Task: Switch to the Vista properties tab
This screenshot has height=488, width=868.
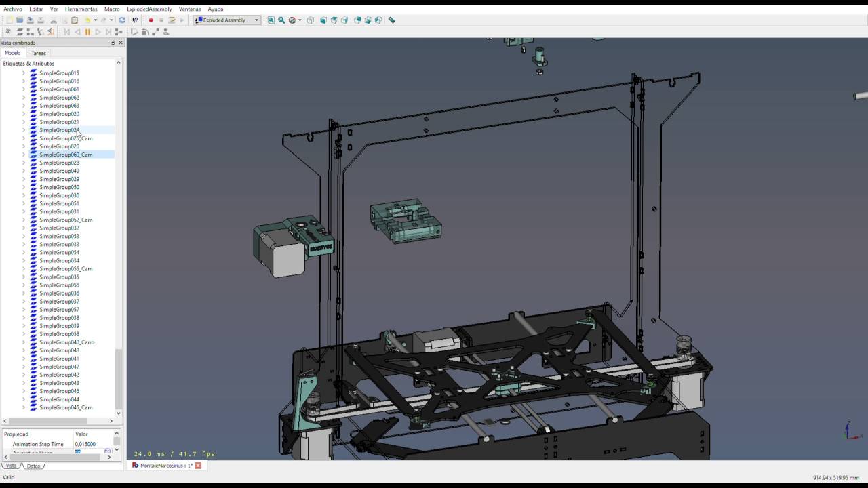Action: (x=11, y=466)
